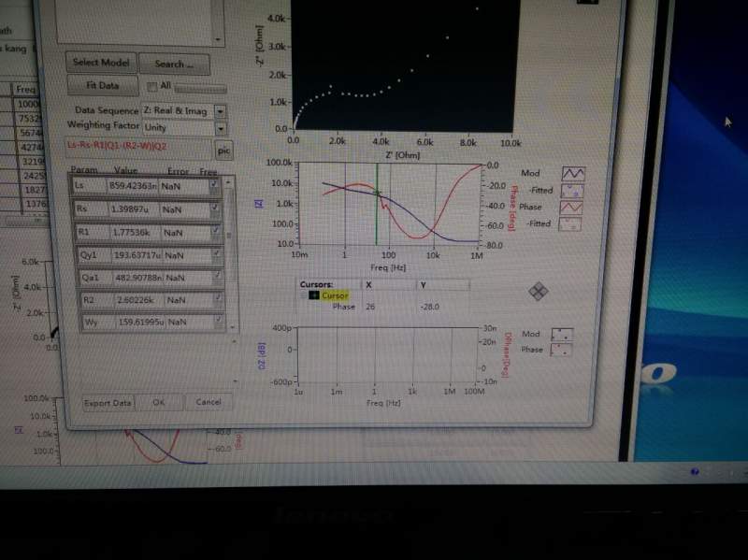The height and width of the screenshot is (560, 748).
Task: Click the Qy1 value field
Action: pos(137,255)
